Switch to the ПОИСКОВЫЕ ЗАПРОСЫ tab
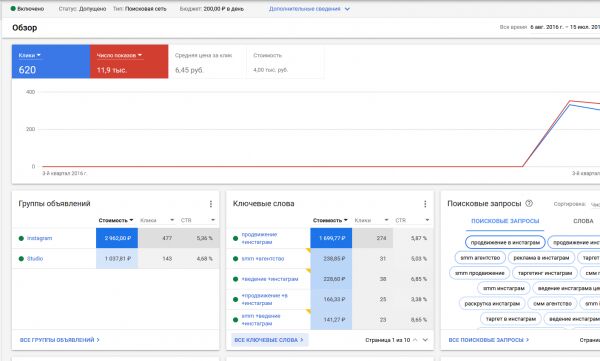The image size is (600, 361). pos(505,221)
